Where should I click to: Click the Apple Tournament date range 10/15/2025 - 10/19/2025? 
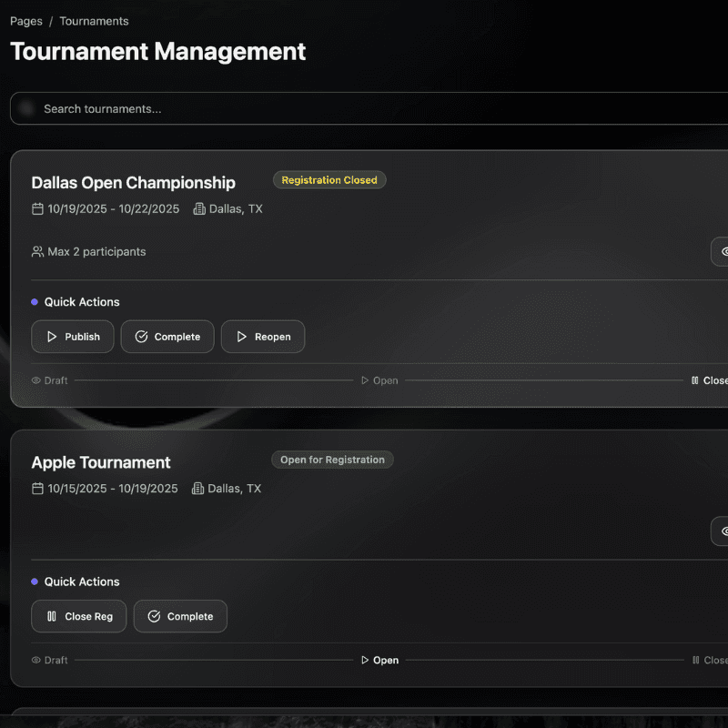113,489
